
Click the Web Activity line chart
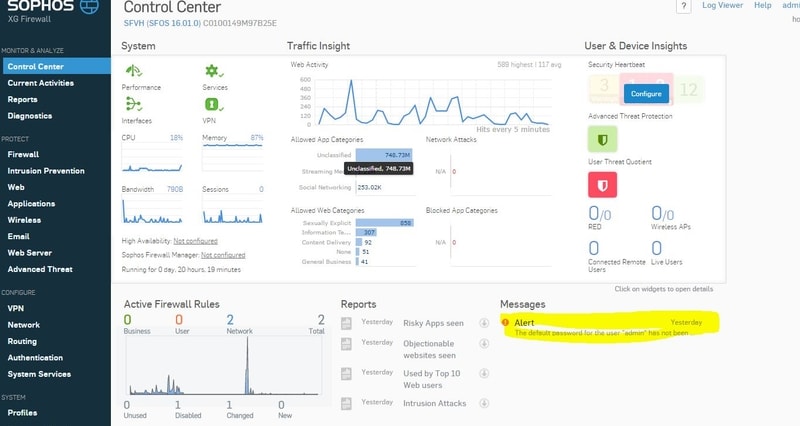coord(433,102)
